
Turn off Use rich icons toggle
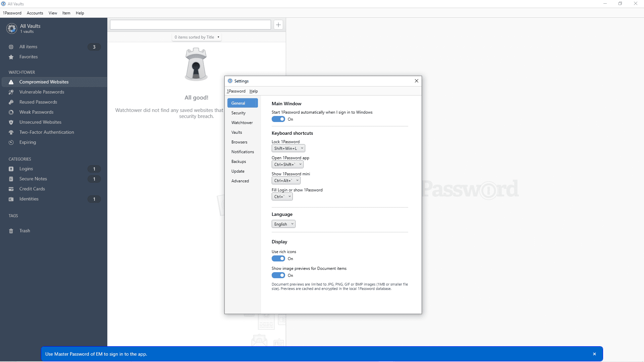278,258
